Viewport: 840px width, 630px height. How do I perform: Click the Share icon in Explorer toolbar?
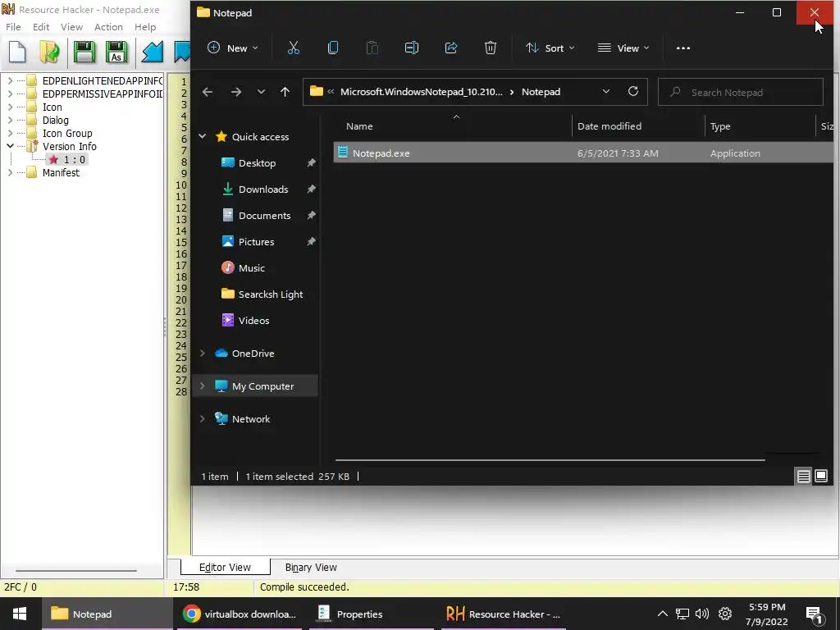pos(451,48)
